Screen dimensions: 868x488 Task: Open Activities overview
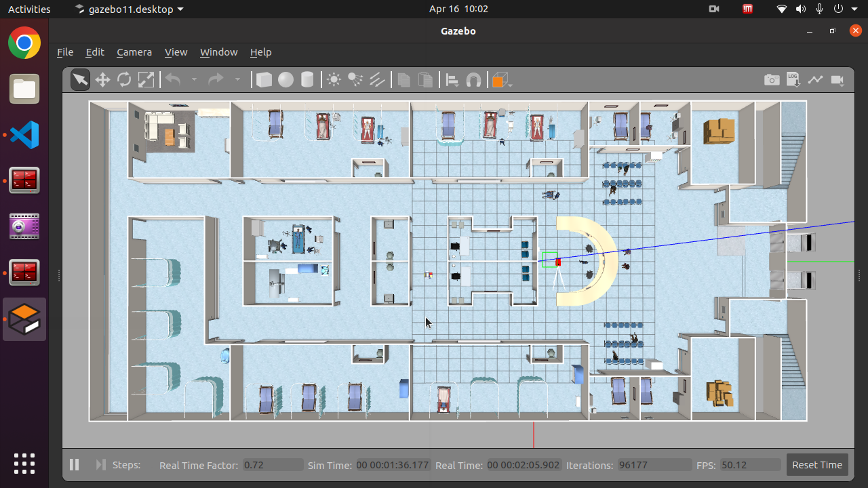[29, 9]
